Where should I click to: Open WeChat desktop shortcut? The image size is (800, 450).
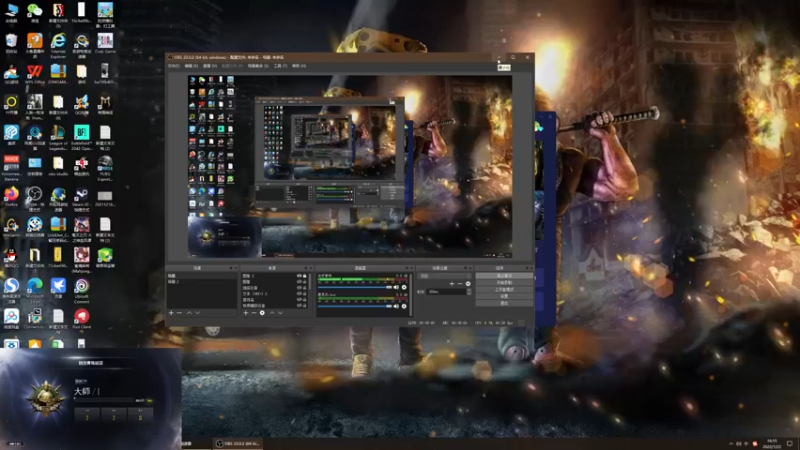(x=35, y=13)
